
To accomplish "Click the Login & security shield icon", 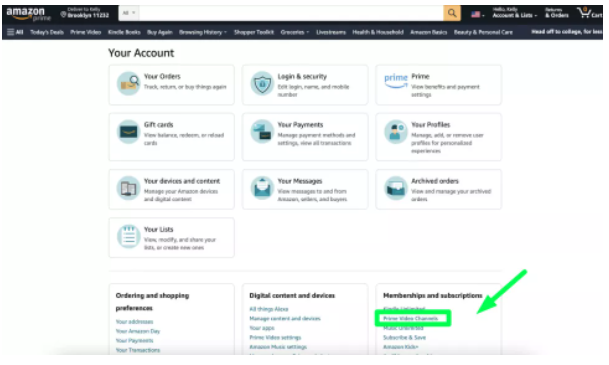I will point(262,83).
